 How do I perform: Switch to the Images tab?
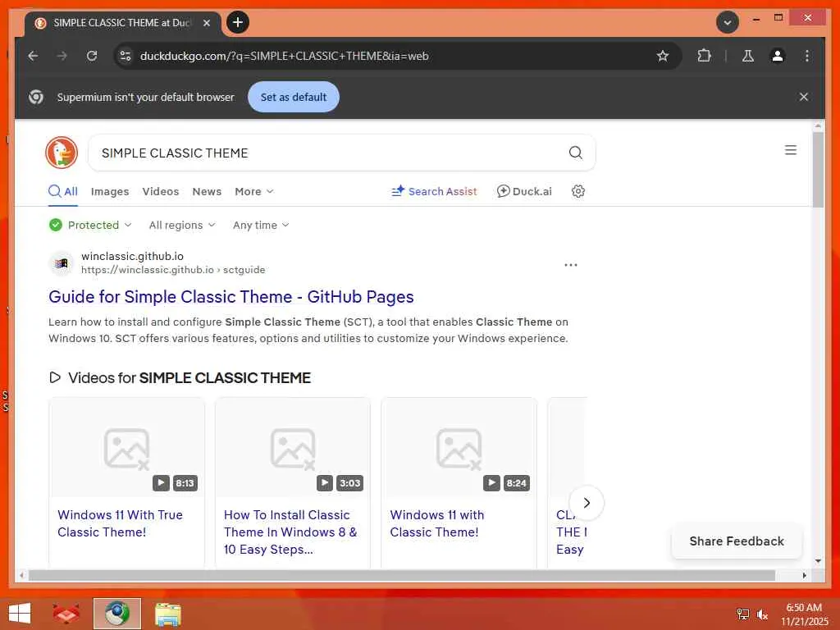[110, 192]
